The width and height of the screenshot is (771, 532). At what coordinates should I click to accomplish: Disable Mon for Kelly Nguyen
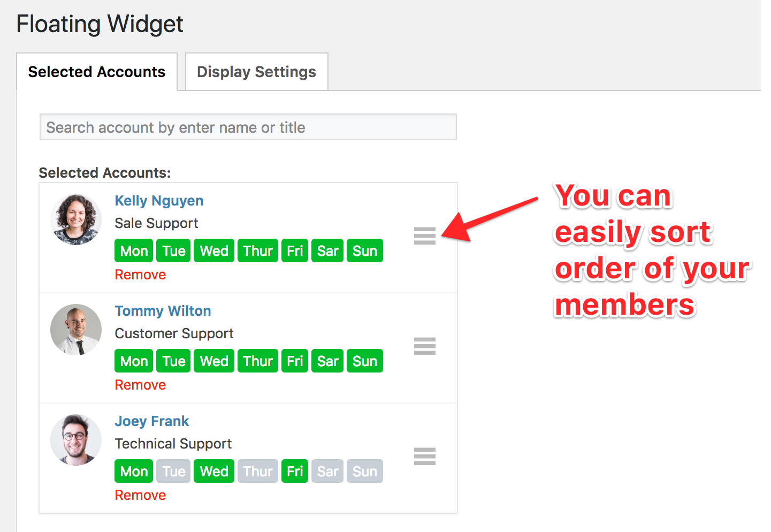coord(134,251)
